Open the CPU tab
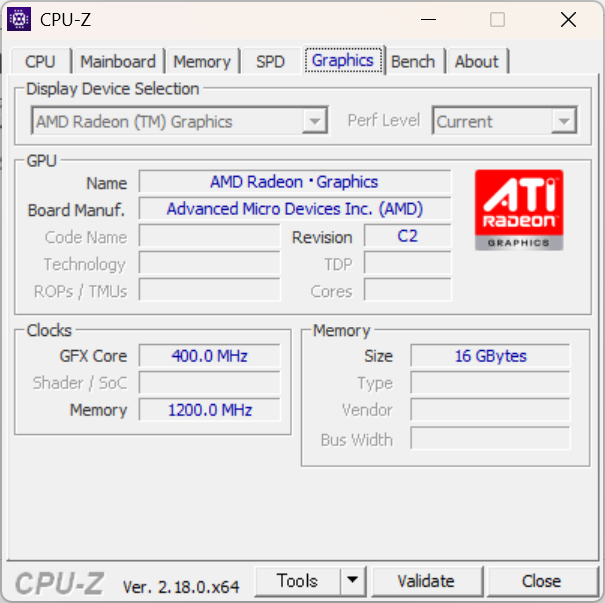 coord(40,62)
